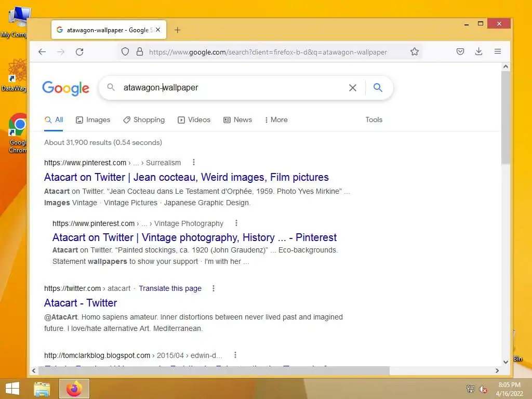532x399 pixels.
Task: Click the page scroll up arrow
Action: point(506,67)
